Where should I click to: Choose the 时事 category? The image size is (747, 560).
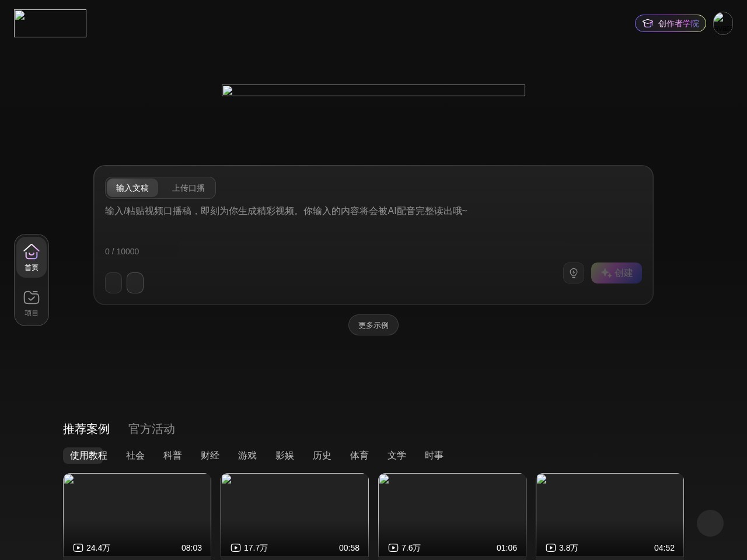(434, 456)
